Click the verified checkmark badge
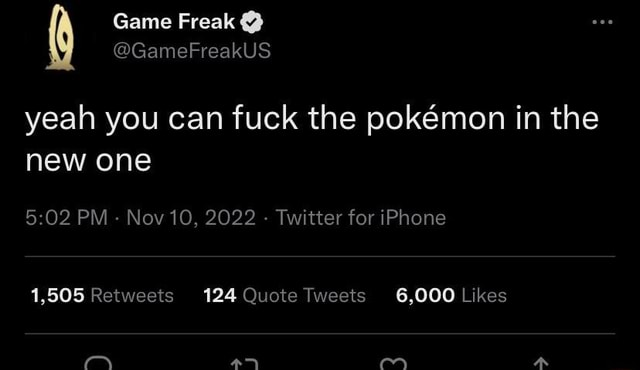The width and height of the screenshot is (640, 370). click(x=252, y=22)
